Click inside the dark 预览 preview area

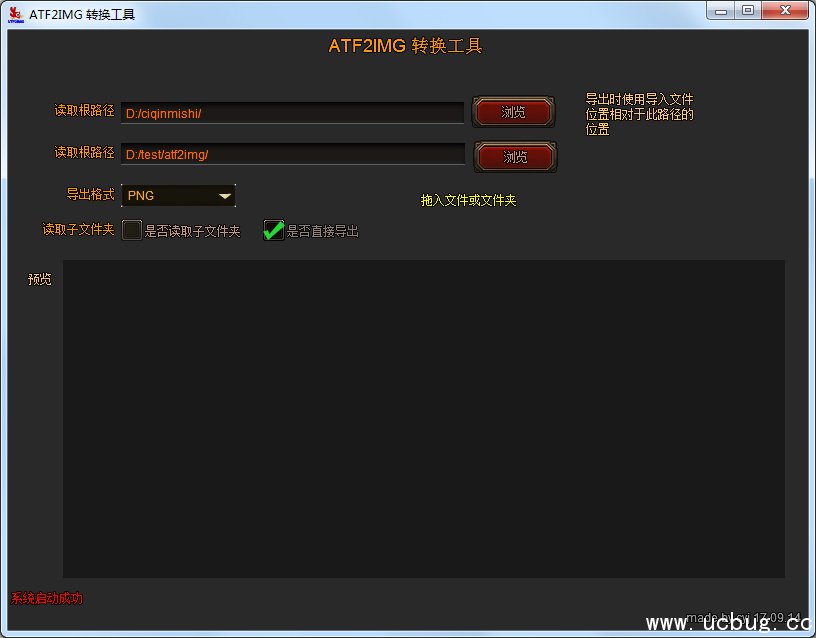coord(423,418)
